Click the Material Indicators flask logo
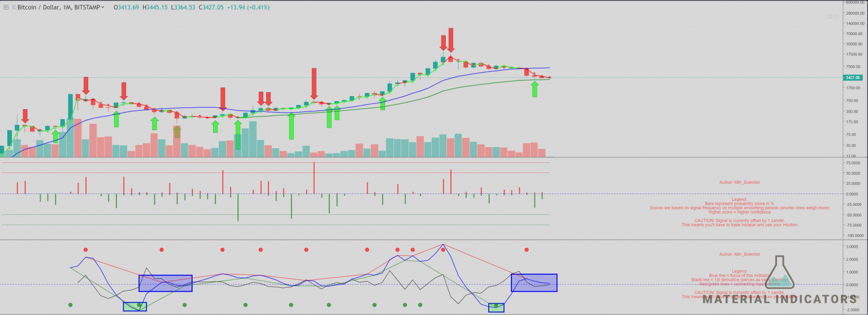 tap(780, 272)
